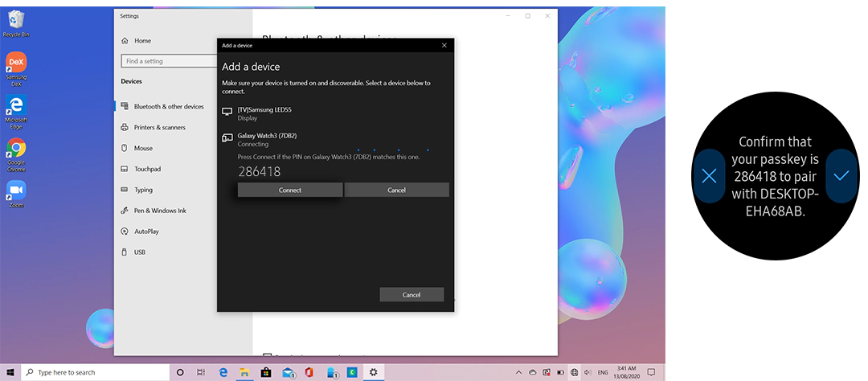Switch to Settings gear on the taskbar

[374, 372]
